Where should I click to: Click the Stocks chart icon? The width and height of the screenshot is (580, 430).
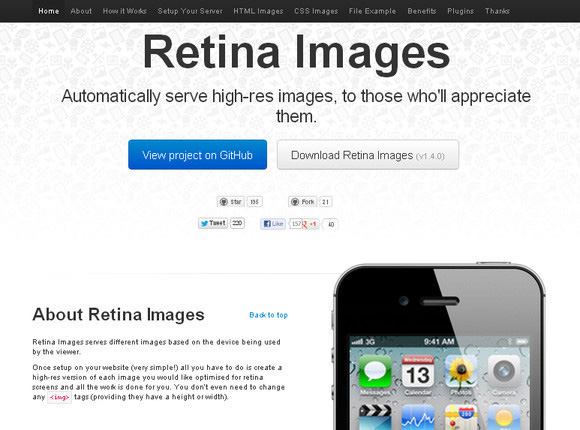[418, 417]
